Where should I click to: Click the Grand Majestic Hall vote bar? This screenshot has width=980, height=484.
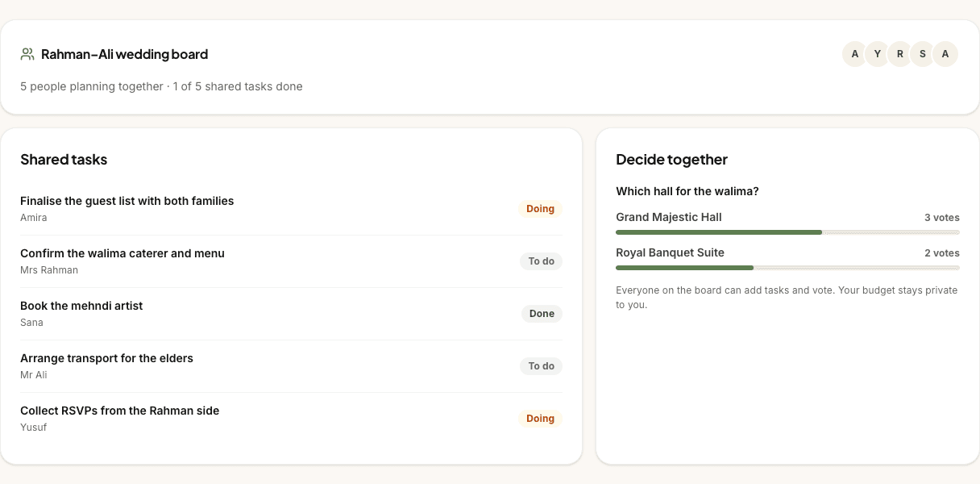point(787,232)
